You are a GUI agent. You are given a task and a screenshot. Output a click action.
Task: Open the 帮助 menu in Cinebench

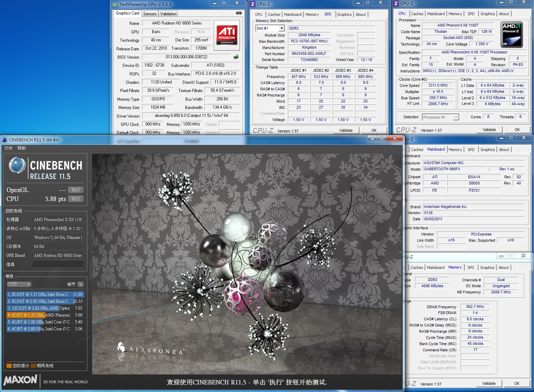(x=21, y=148)
